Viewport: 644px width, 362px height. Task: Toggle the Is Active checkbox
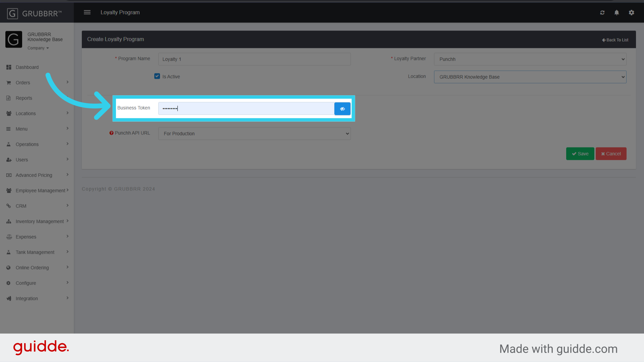pyautogui.click(x=157, y=76)
